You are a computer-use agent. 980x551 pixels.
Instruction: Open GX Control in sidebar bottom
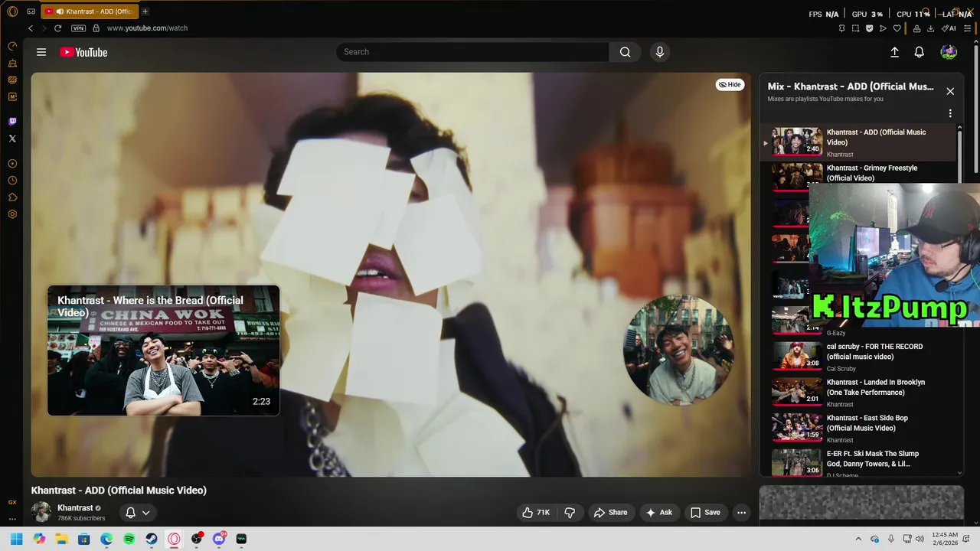point(12,502)
